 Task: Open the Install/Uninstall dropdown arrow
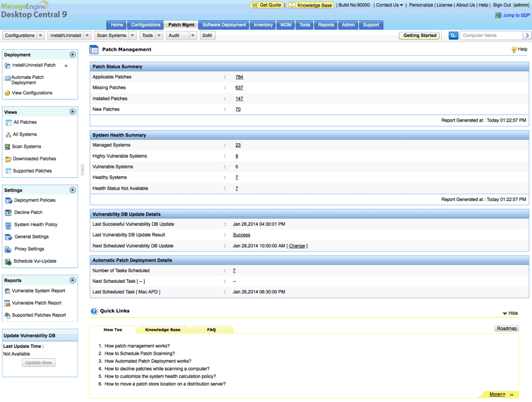(87, 36)
